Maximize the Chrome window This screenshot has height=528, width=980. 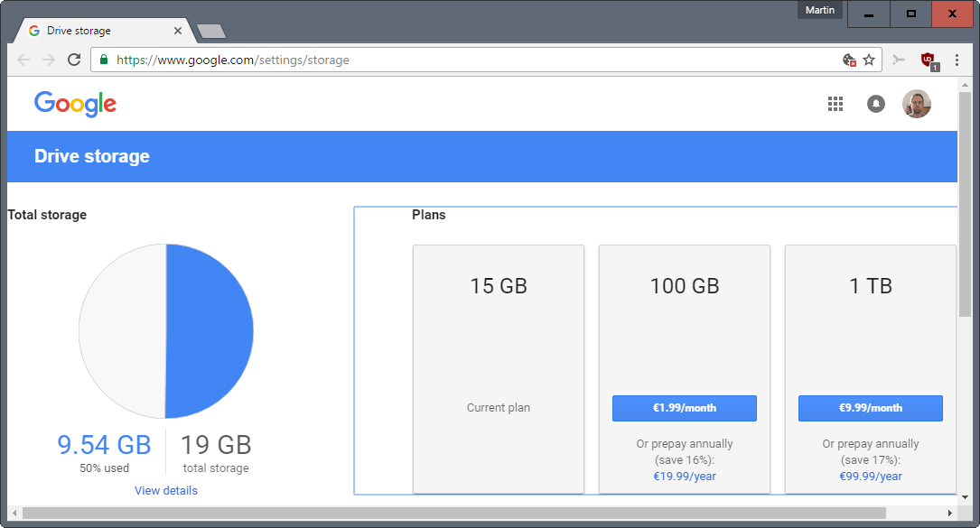910,14
